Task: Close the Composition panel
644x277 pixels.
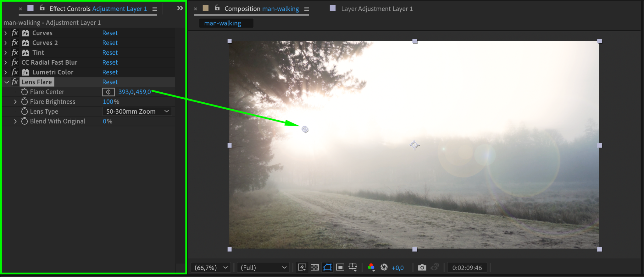Action: pos(196,9)
